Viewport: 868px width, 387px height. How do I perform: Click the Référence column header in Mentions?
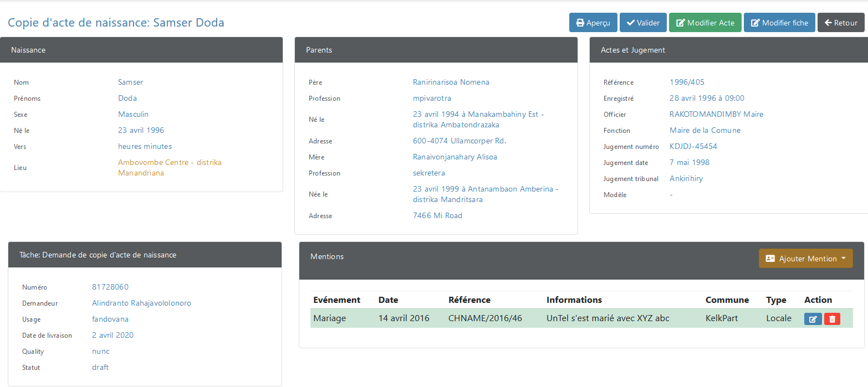(469, 300)
